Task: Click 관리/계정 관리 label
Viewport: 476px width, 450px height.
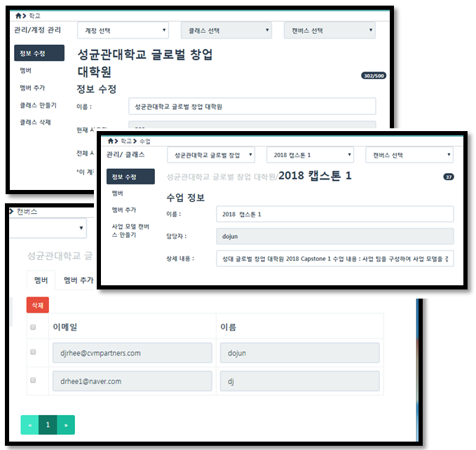Action: tap(37, 29)
